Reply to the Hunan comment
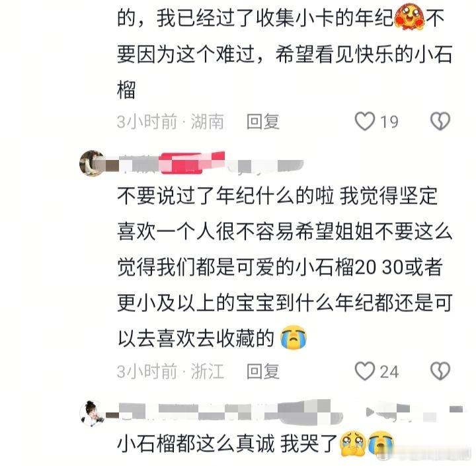This screenshot has height=466, width=476. click(263, 122)
